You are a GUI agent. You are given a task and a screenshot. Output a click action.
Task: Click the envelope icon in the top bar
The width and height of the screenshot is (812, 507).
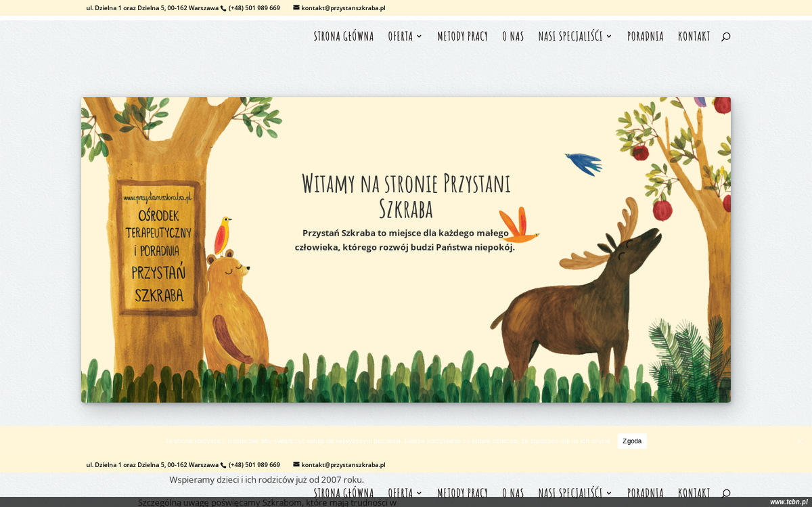[x=296, y=7]
